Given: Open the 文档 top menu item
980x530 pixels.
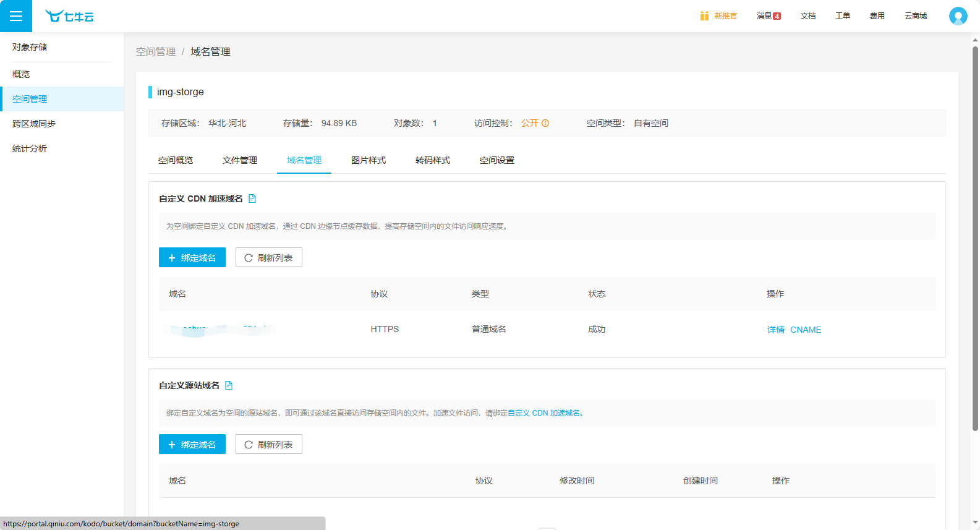Looking at the screenshot, I should click(808, 16).
